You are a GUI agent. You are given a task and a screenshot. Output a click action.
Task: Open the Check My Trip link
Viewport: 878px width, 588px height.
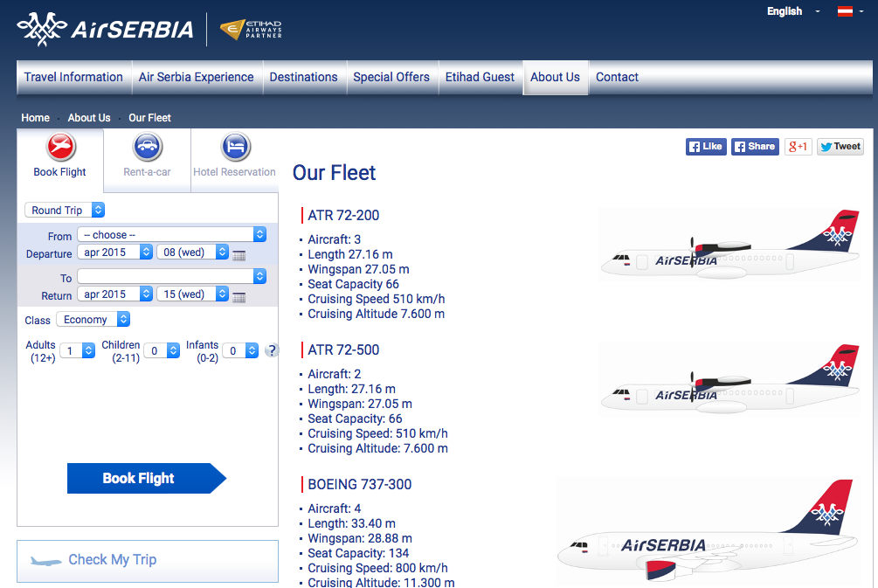113,559
